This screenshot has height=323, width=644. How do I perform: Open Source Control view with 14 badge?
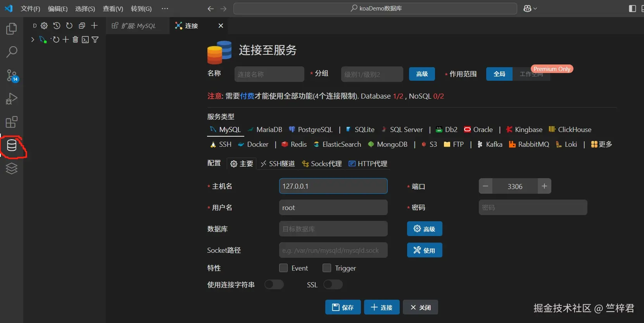pos(12,75)
